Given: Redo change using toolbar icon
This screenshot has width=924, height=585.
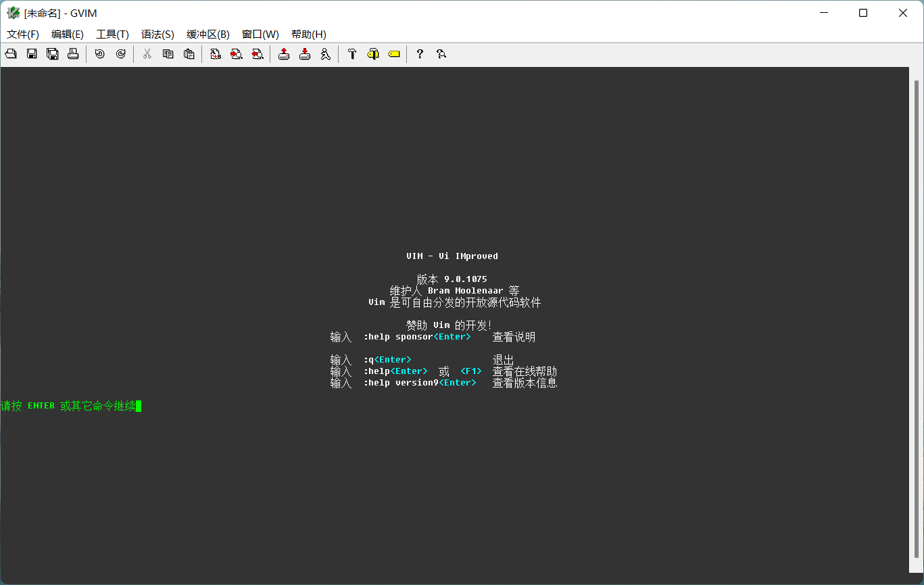Looking at the screenshot, I should click(120, 54).
